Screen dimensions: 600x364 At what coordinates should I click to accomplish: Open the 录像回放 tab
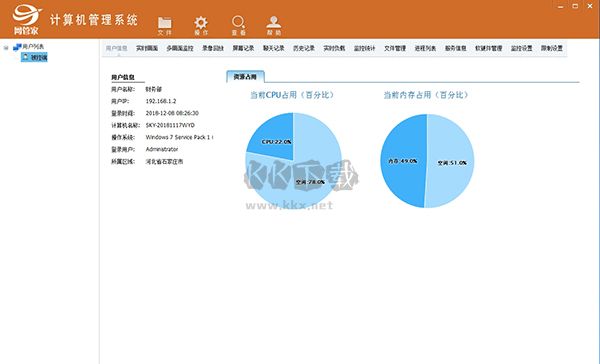[213, 48]
